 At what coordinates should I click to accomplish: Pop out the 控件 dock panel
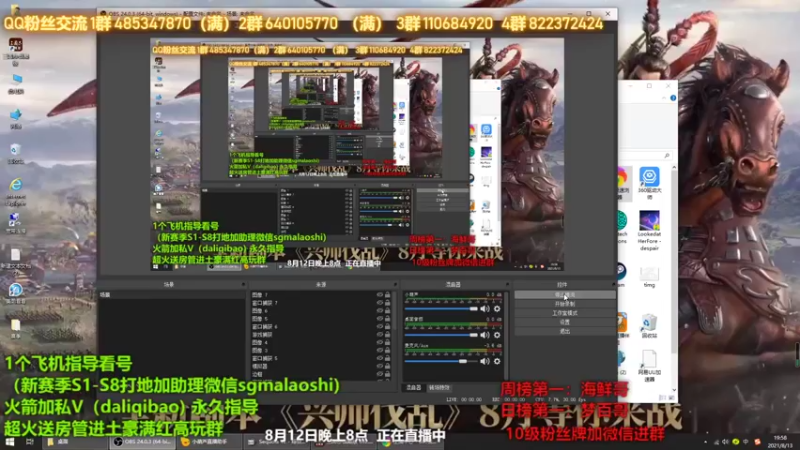coord(613,284)
